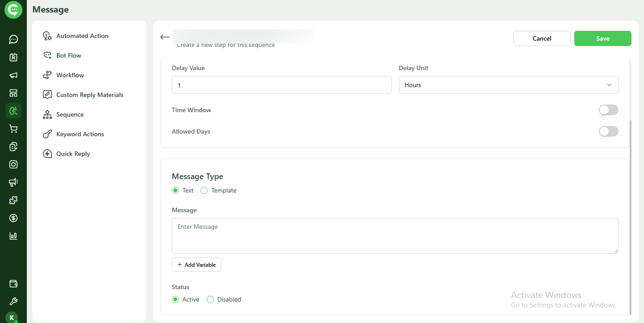644x323 pixels.
Task: Set status to Disabled
Action: coord(210,299)
